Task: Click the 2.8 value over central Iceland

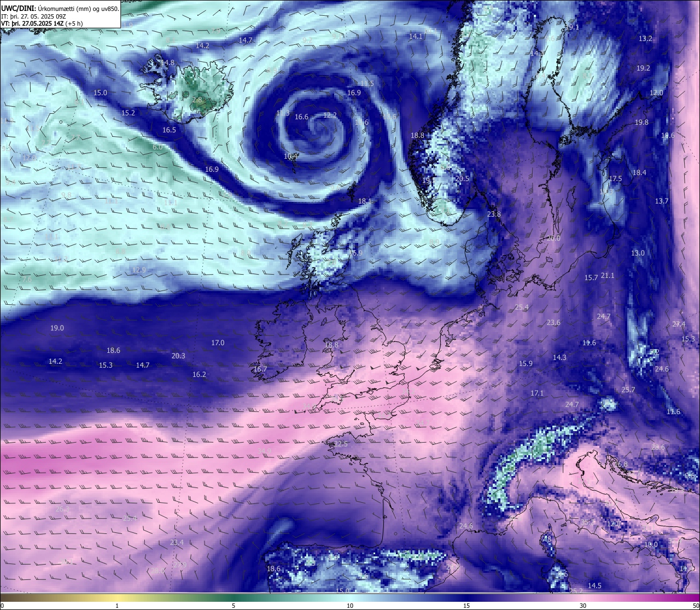Action: (197, 101)
